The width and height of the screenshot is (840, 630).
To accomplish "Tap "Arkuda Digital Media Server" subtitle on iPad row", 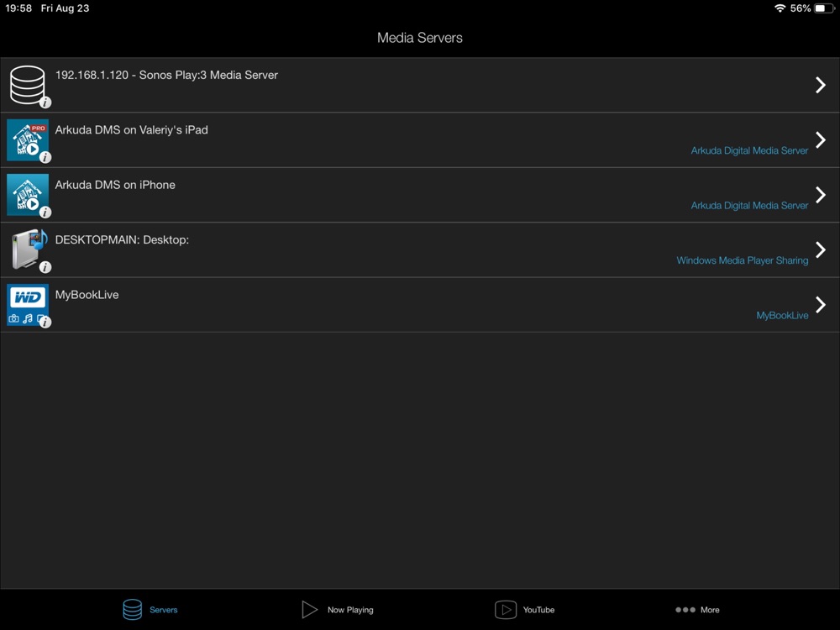I will pyautogui.click(x=749, y=150).
